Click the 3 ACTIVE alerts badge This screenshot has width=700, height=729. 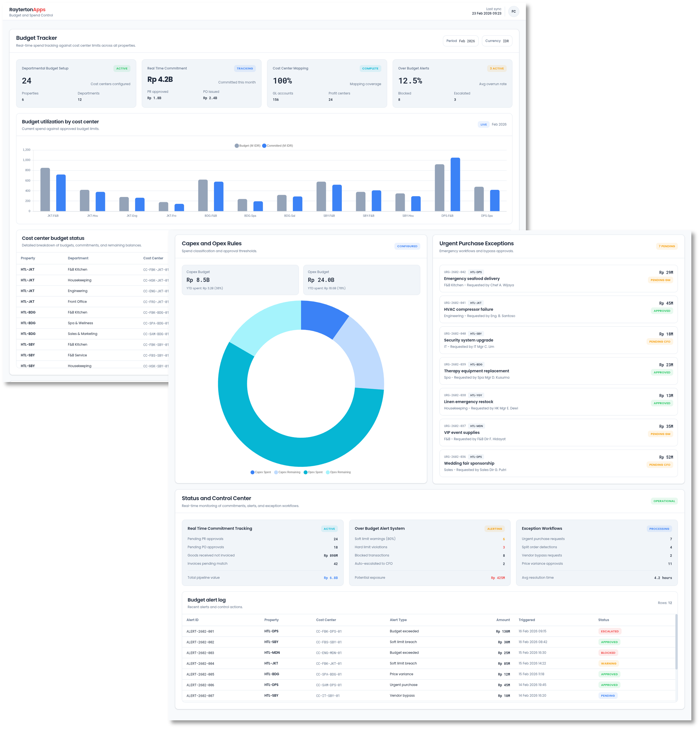497,68
